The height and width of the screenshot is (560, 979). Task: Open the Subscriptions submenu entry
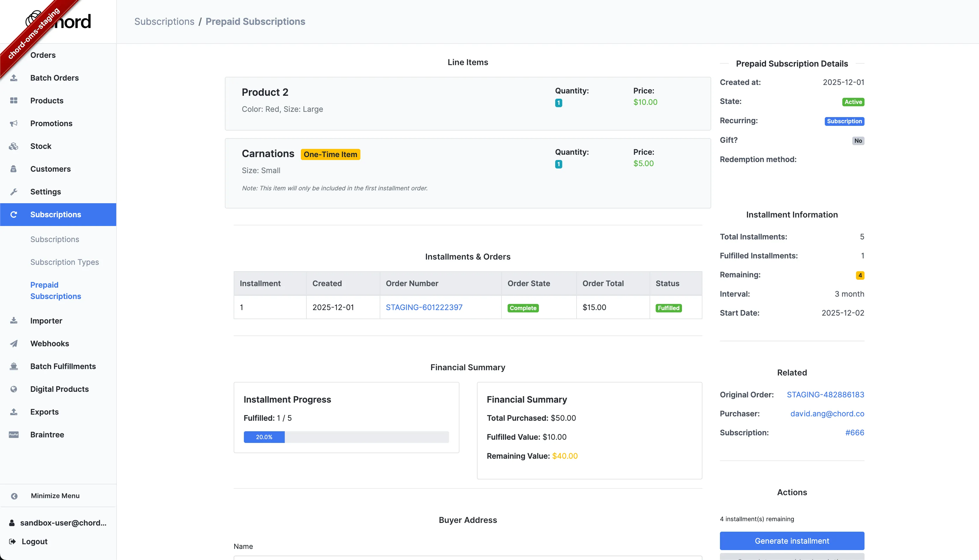[x=55, y=239]
